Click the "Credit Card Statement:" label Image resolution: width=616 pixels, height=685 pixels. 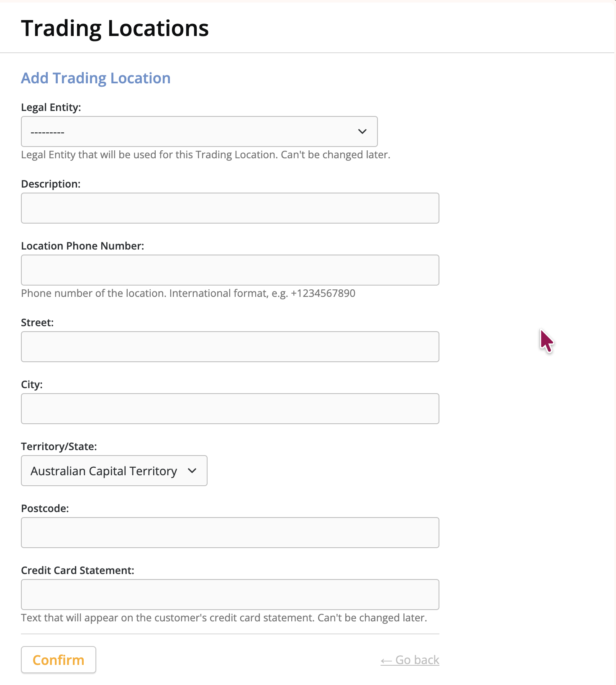pos(77,570)
